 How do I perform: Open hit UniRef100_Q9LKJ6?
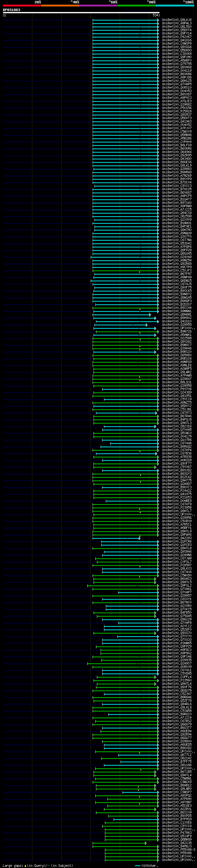point(177,20)
